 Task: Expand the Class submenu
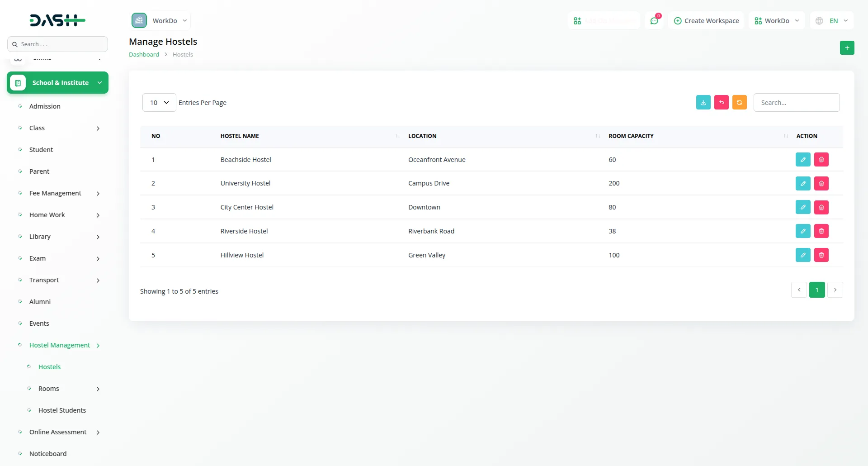[98, 128]
